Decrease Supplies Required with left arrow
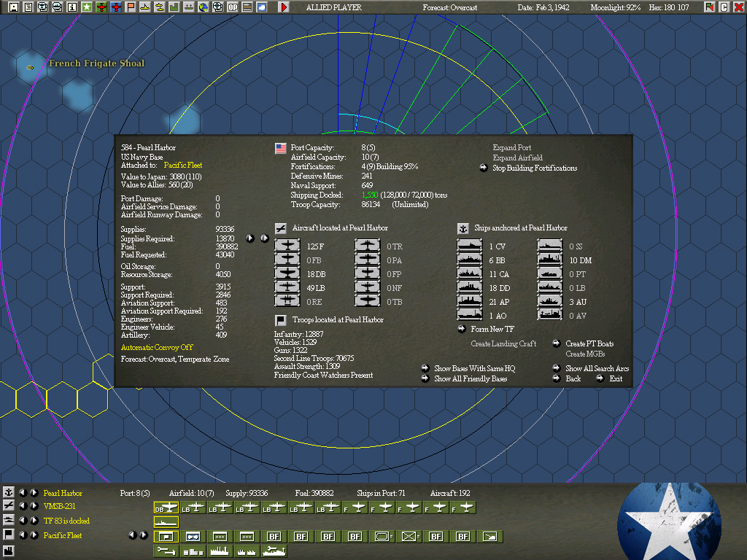Image resolution: width=747 pixels, height=560 pixels. (x=250, y=238)
